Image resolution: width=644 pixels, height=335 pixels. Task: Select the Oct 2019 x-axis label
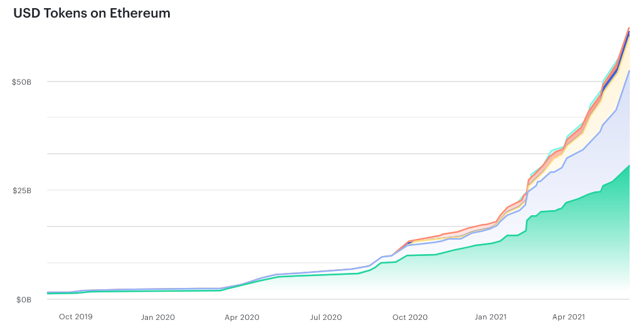click(x=75, y=317)
